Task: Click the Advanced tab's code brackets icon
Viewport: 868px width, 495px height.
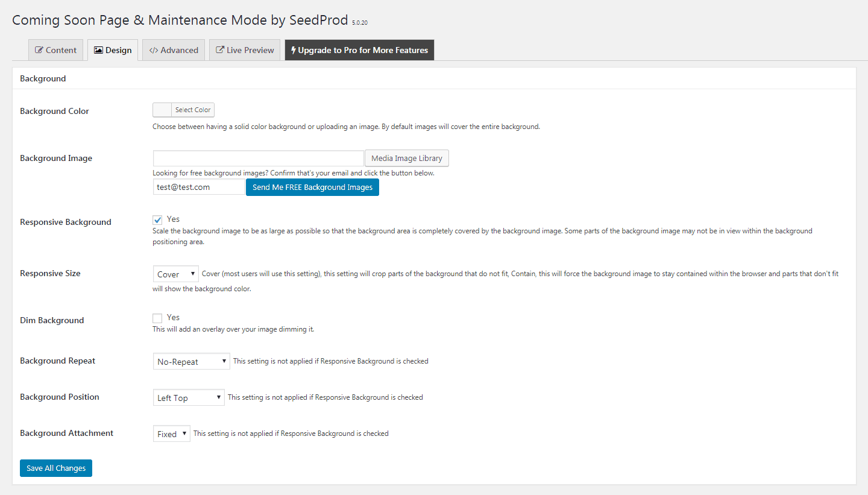Action: (154, 50)
